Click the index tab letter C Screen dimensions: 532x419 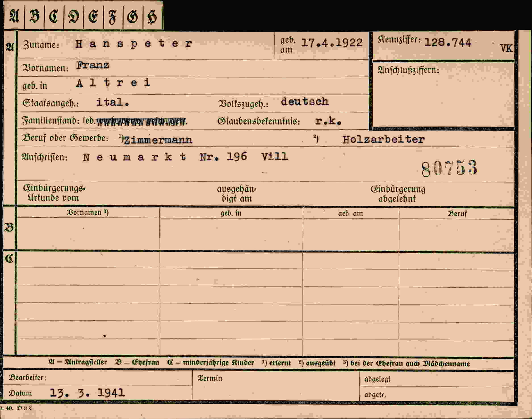coord(54,17)
